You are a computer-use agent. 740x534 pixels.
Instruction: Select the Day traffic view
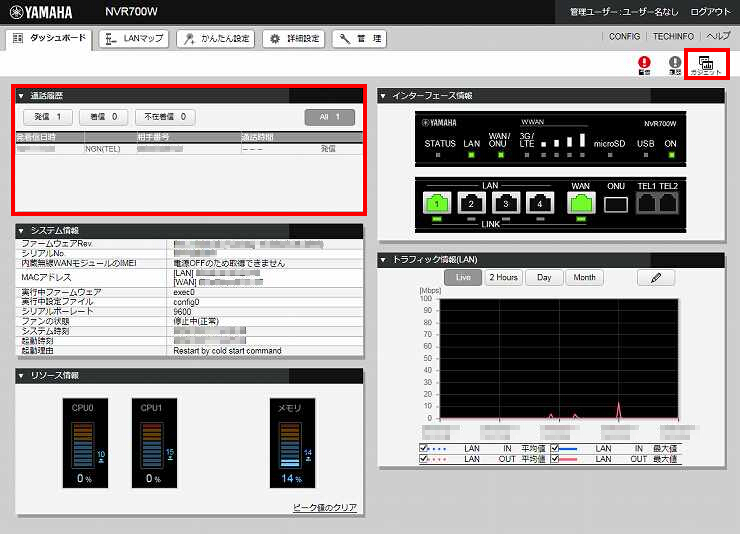tap(544, 277)
